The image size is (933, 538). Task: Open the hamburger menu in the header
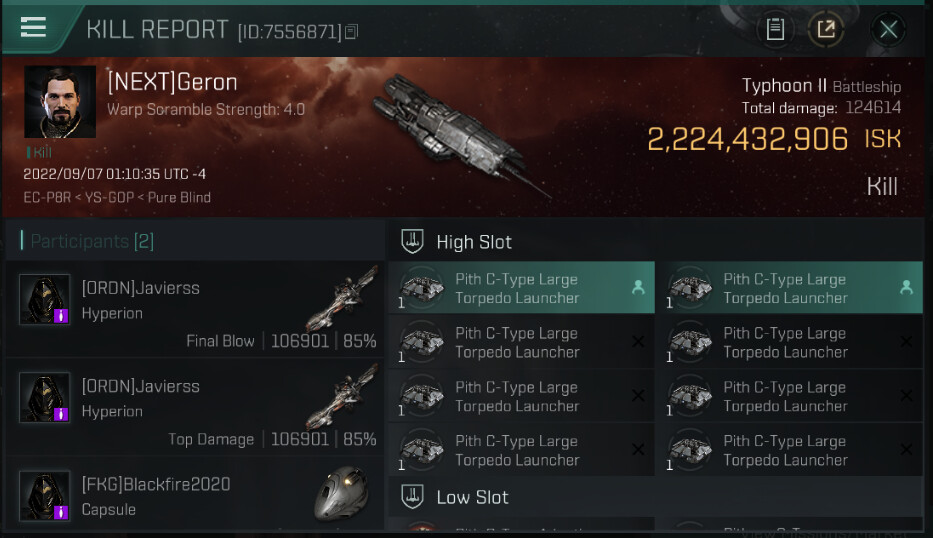coord(33,27)
